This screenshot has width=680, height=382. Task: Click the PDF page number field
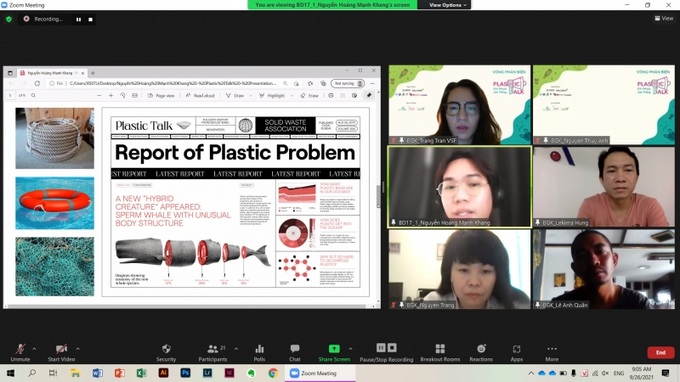pyautogui.click(x=10, y=95)
